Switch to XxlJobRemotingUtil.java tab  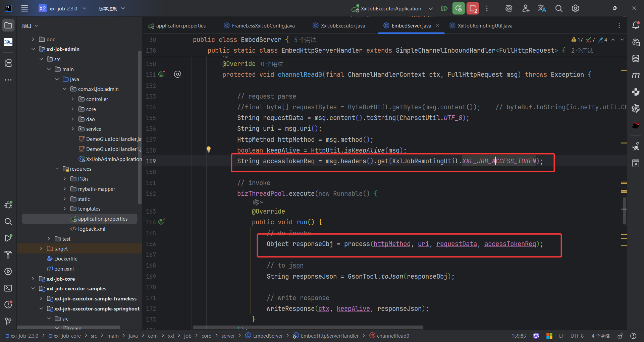[481, 26]
